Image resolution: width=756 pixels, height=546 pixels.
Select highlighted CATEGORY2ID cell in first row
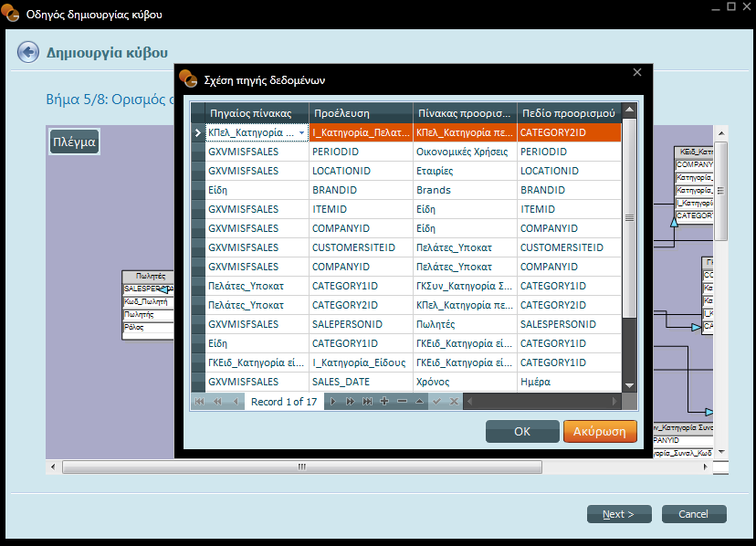click(x=570, y=132)
